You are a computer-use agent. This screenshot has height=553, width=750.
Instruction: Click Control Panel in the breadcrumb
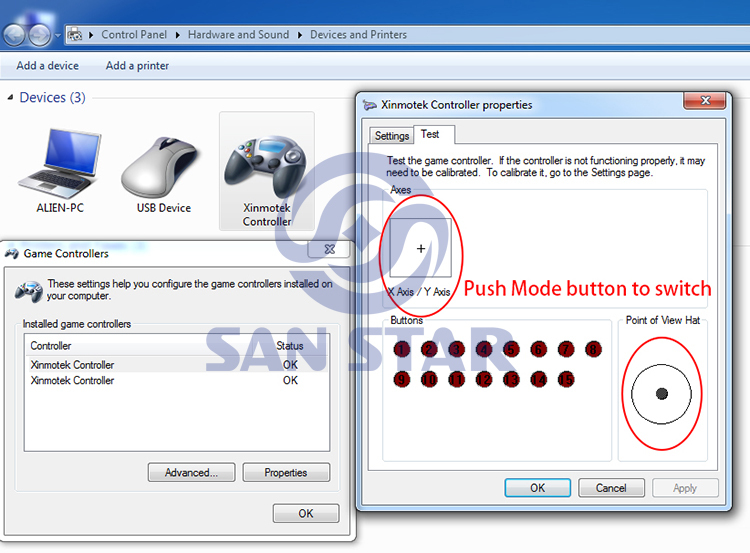tap(134, 34)
